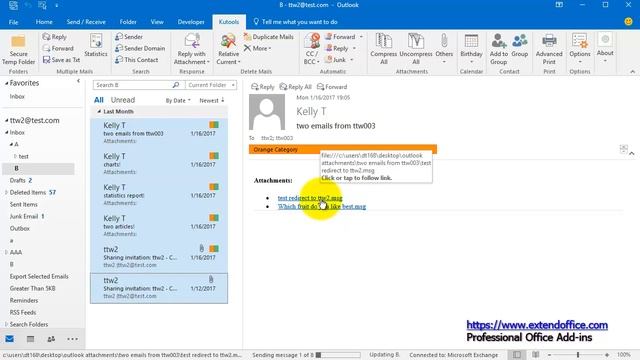Save selected mails as Txt
This screenshot has height=360, width=640.
(x=61, y=60)
